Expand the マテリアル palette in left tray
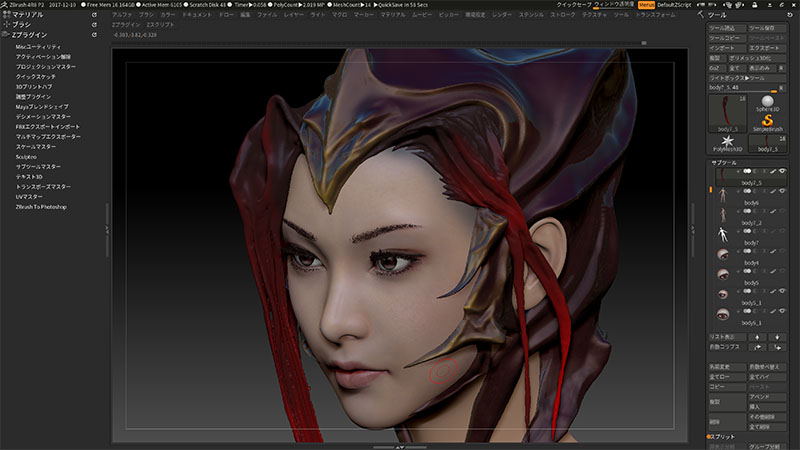 click(x=28, y=15)
